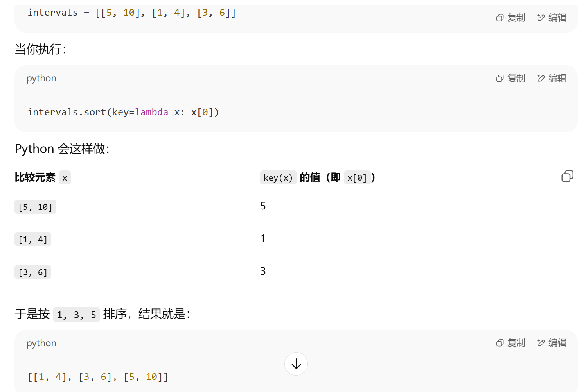Click the inline code 1, 3, 5
The height and width of the screenshot is (392, 586).
click(76, 315)
